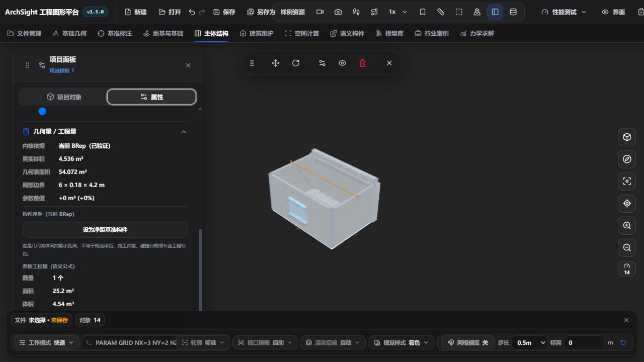Open object settings sliders in the floating toolbar

click(322, 63)
